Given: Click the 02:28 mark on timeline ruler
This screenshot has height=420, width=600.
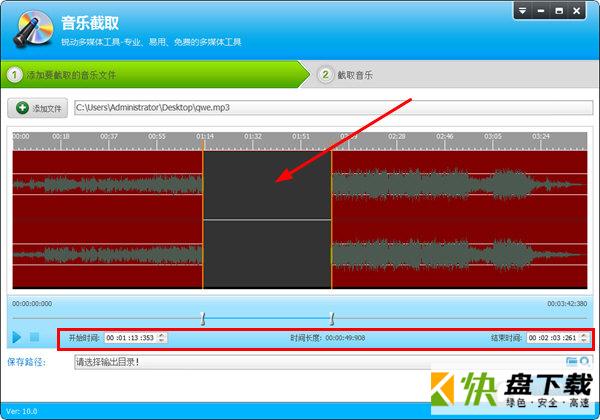Looking at the screenshot, I should [x=397, y=136].
